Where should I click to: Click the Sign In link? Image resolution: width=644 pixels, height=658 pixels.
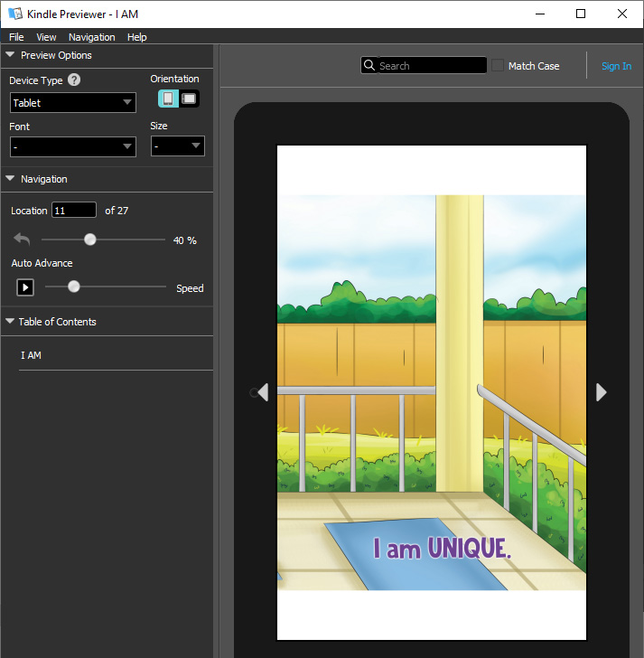(x=616, y=66)
